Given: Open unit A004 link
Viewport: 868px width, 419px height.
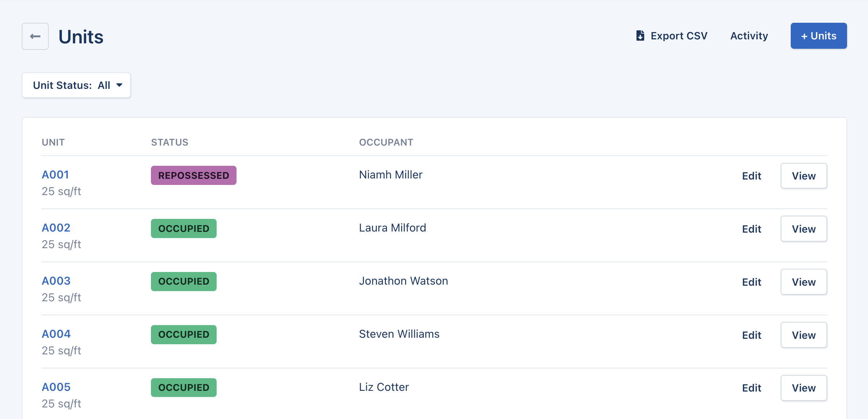Looking at the screenshot, I should (56, 334).
